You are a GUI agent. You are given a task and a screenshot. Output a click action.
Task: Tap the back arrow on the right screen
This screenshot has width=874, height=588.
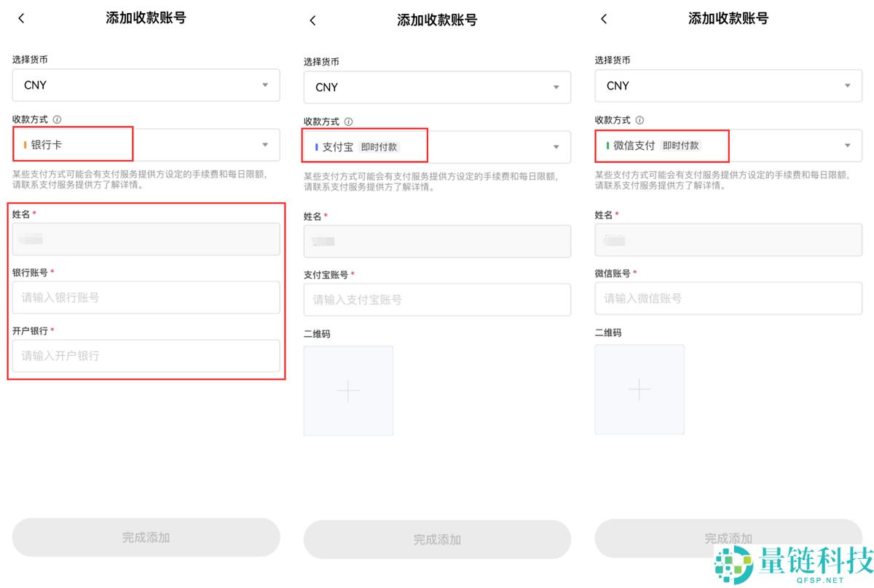point(603,19)
